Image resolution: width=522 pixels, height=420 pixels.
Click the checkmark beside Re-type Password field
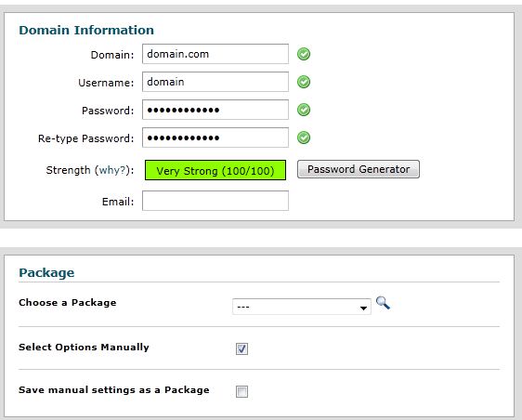coord(304,138)
